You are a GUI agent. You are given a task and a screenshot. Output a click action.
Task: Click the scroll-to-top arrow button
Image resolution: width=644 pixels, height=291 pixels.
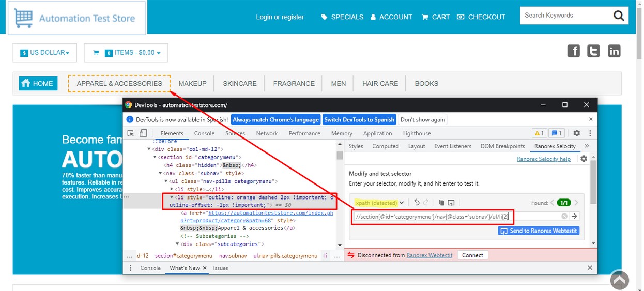tap(620, 280)
